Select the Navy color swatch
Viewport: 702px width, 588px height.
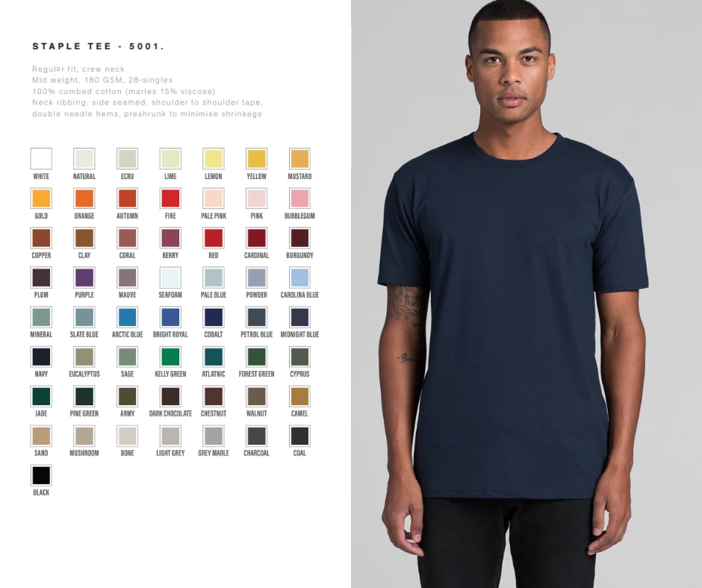pyautogui.click(x=41, y=357)
